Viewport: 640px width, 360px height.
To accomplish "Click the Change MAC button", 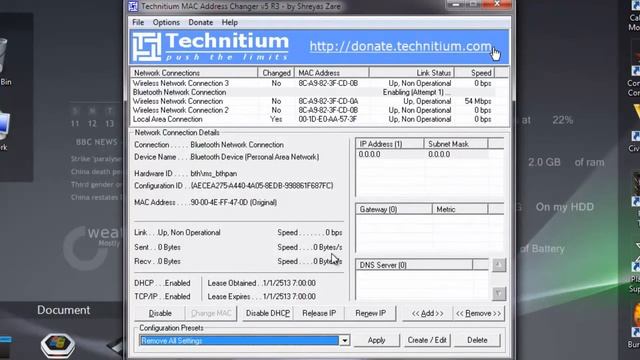I will point(211,313).
